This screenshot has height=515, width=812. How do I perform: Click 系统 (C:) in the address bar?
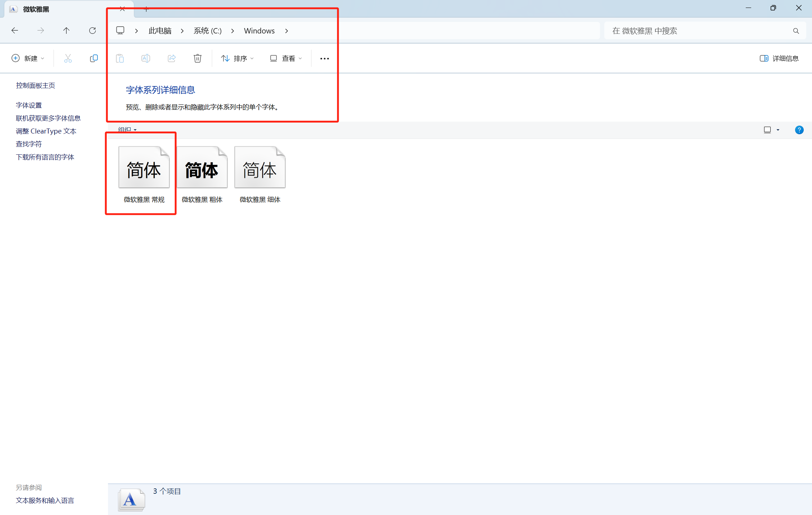point(208,31)
